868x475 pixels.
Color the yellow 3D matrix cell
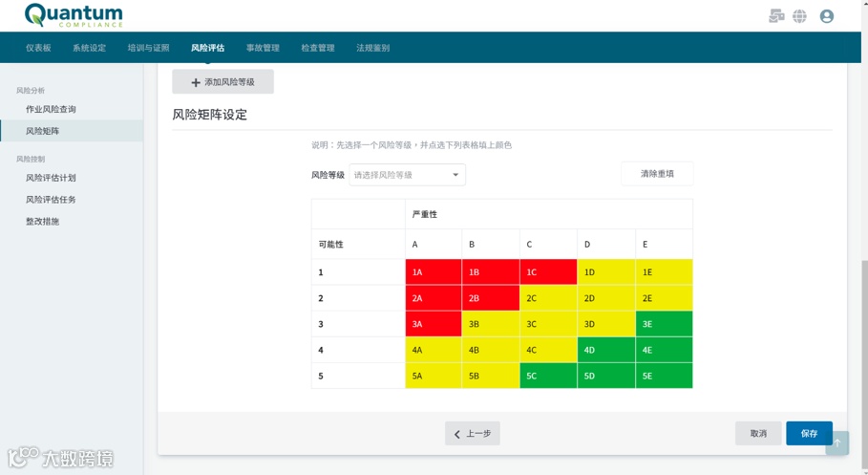(x=606, y=324)
